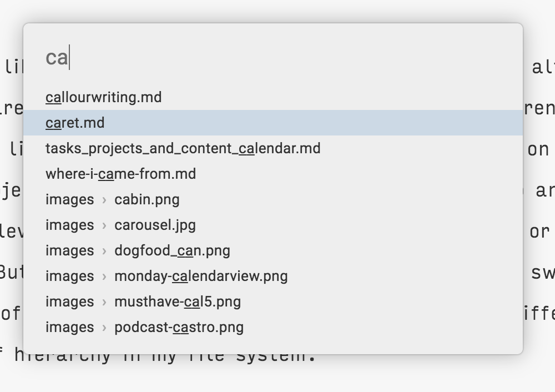Choose the cabin.png file name
This screenshot has height=392, width=555.
[x=147, y=199]
